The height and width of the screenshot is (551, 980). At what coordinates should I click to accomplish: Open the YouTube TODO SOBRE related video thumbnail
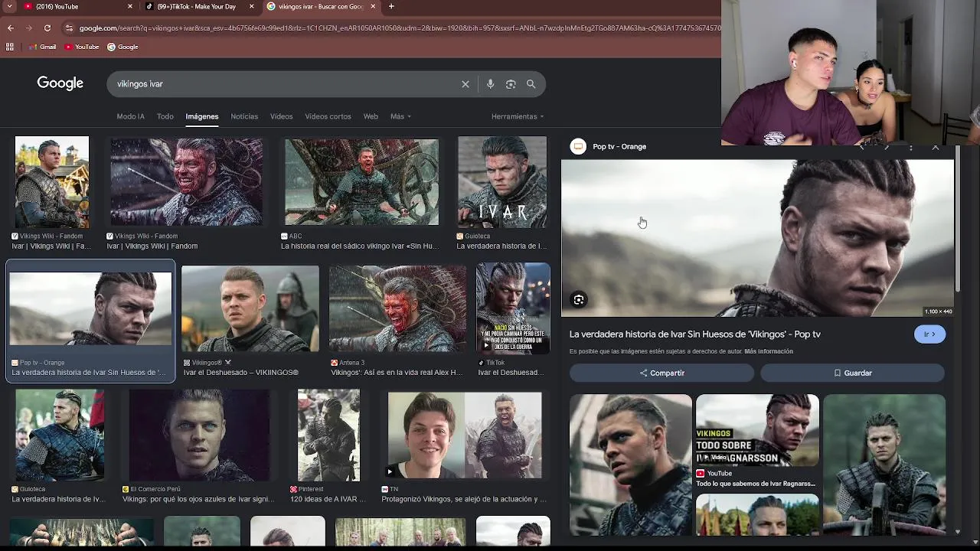(757, 430)
